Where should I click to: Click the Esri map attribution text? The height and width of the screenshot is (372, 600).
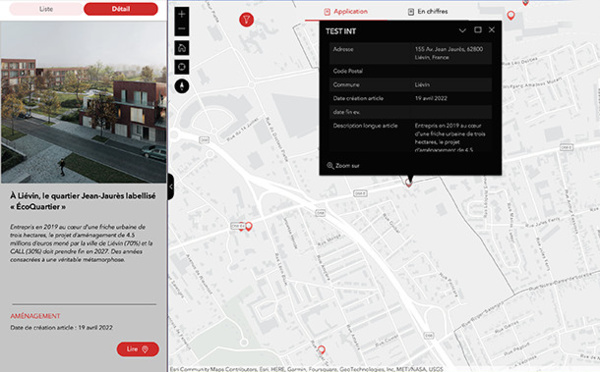point(306,369)
